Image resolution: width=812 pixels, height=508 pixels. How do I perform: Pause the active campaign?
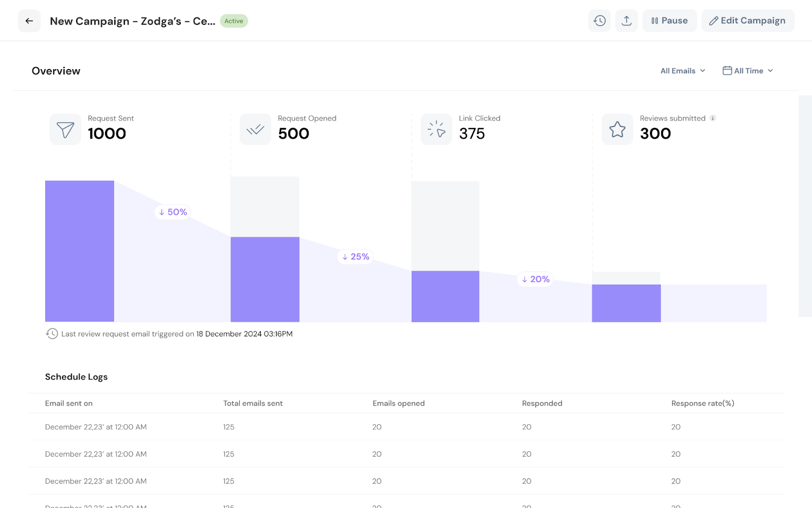pos(669,21)
